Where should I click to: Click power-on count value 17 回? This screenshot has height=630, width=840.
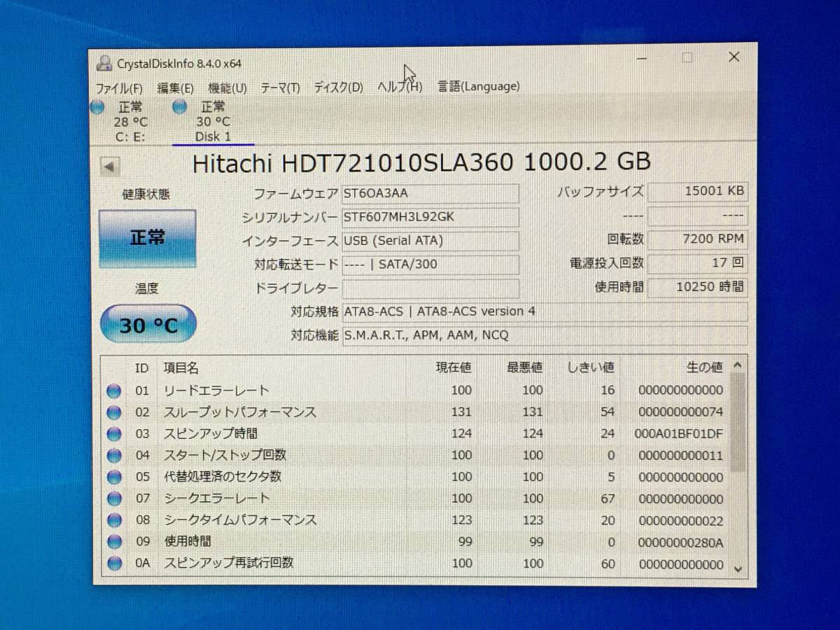(x=697, y=263)
